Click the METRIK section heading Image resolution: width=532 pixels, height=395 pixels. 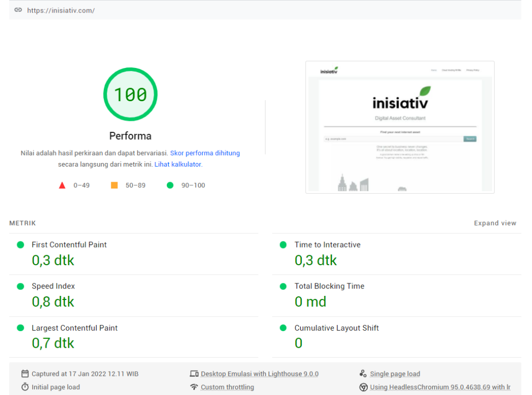click(22, 223)
